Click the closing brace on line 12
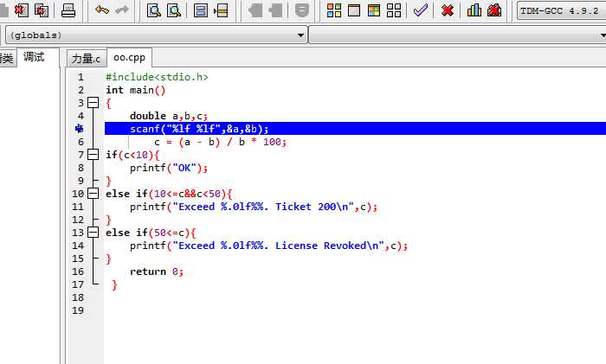Screen dimensions: 606x364 pos(108,220)
